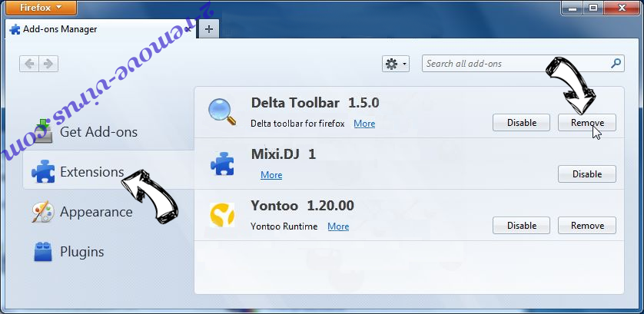Open More link for Mixi.DJ

[271, 175]
